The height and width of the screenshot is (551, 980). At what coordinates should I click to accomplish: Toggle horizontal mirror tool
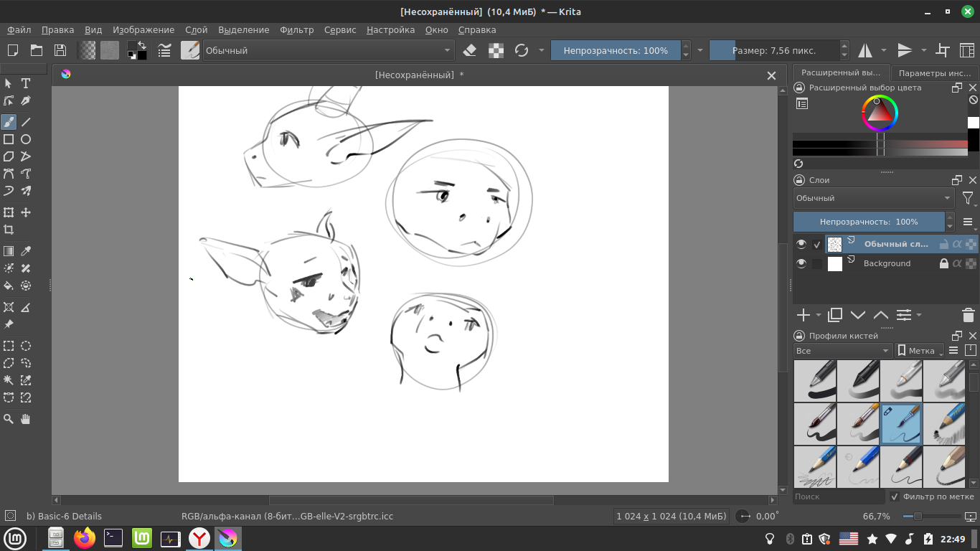pos(865,50)
